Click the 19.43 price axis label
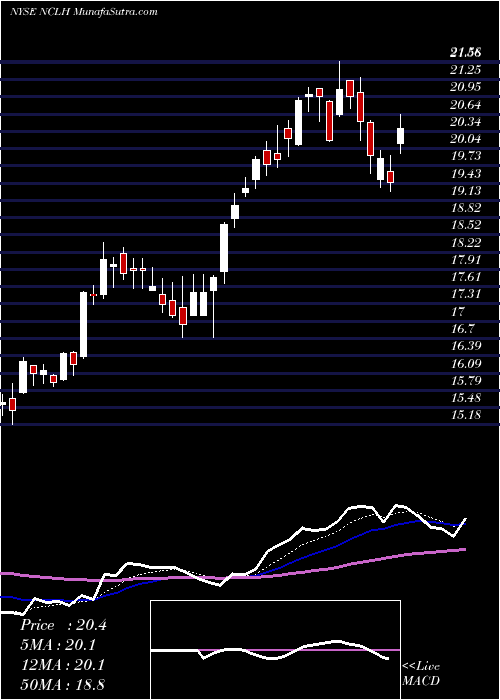This screenshot has height=700, width=500. [x=466, y=174]
